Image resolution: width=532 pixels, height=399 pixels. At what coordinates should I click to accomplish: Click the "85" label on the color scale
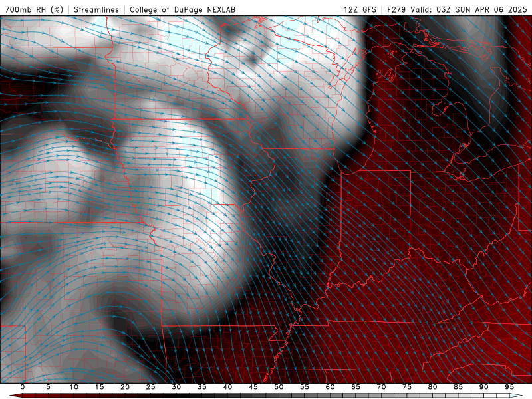pyautogui.click(x=458, y=387)
